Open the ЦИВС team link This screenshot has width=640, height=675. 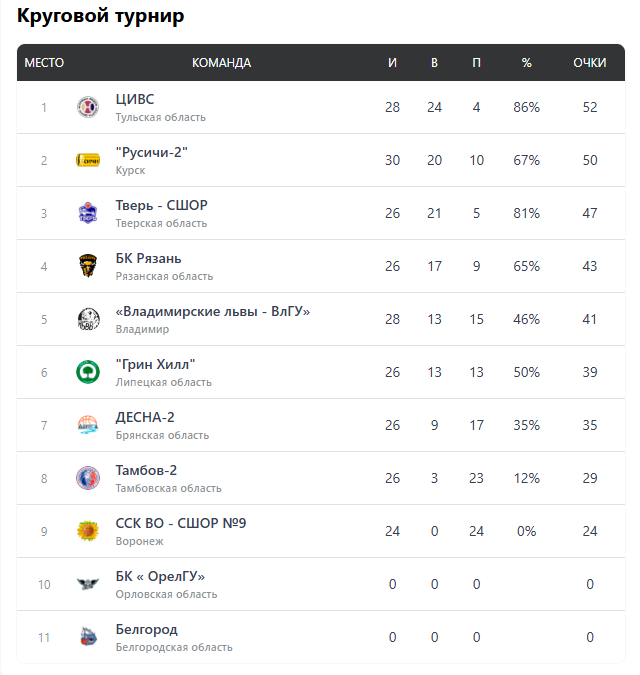135,99
